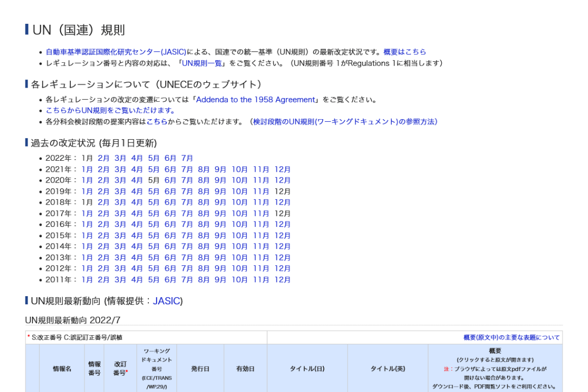Screen dimensions: 588x392
Task: Open the working document reference method link
Action: [345, 122]
